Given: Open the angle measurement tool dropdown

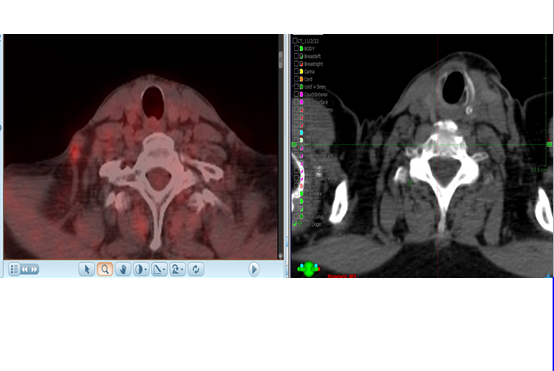Looking at the screenshot, I should [159, 269].
